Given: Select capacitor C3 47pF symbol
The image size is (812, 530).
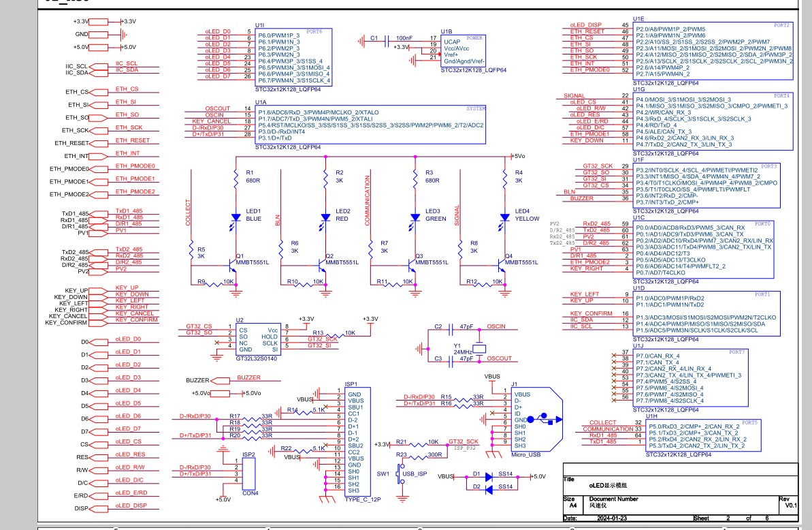Looking at the screenshot, I should pyautogui.click(x=451, y=362).
